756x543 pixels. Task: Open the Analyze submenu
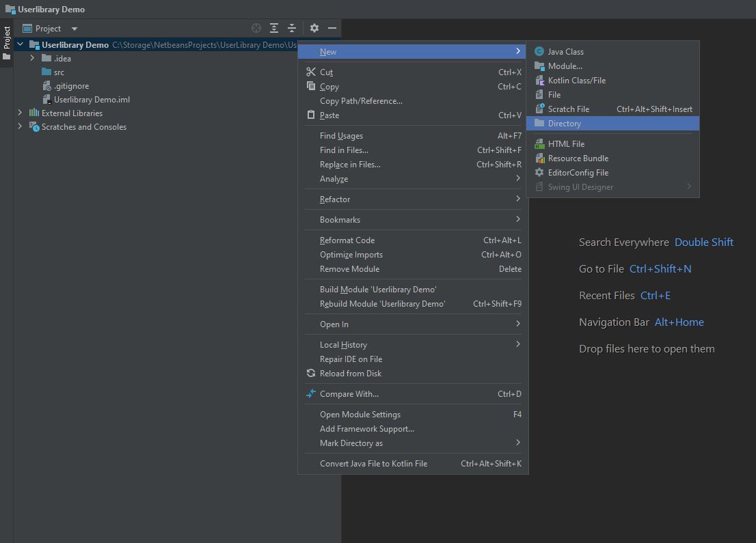tap(413, 179)
